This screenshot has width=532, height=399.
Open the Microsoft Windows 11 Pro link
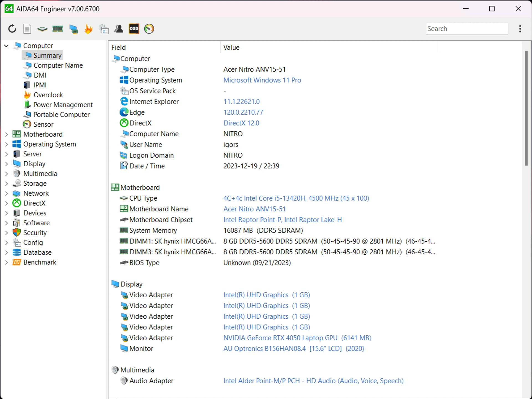[x=262, y=80]
